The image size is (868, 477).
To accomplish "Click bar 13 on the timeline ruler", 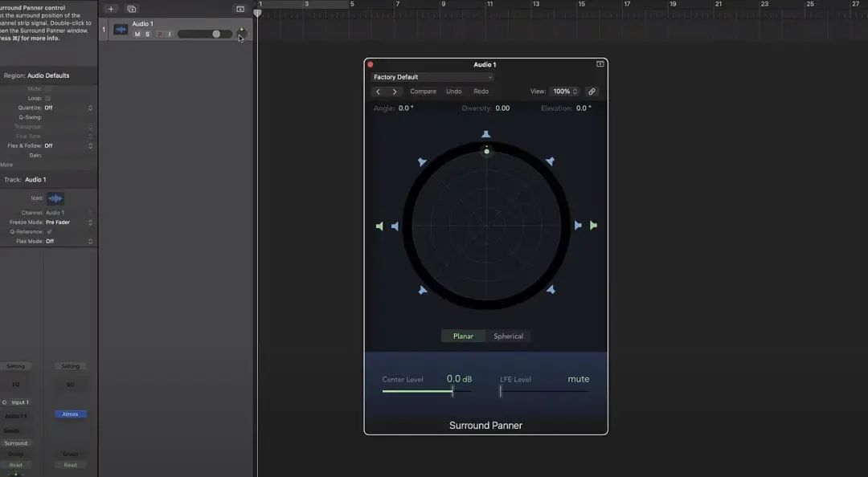I will [x=536, y=5].
